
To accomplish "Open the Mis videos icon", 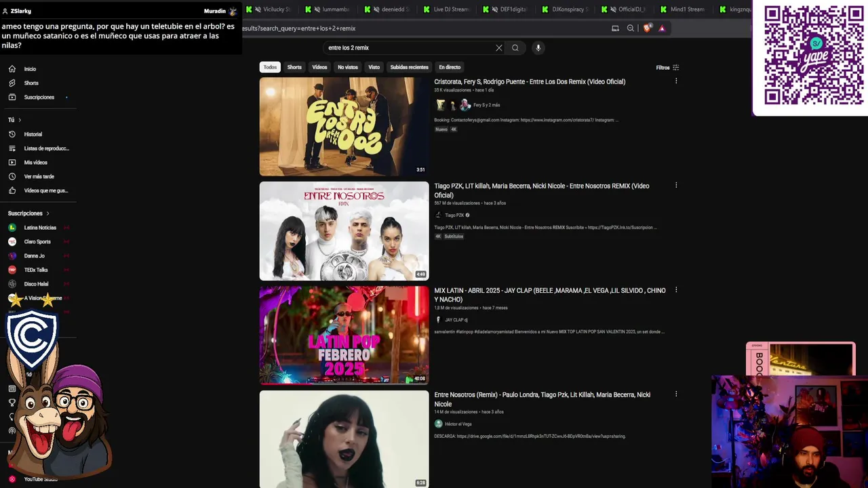I will [12, 162].
